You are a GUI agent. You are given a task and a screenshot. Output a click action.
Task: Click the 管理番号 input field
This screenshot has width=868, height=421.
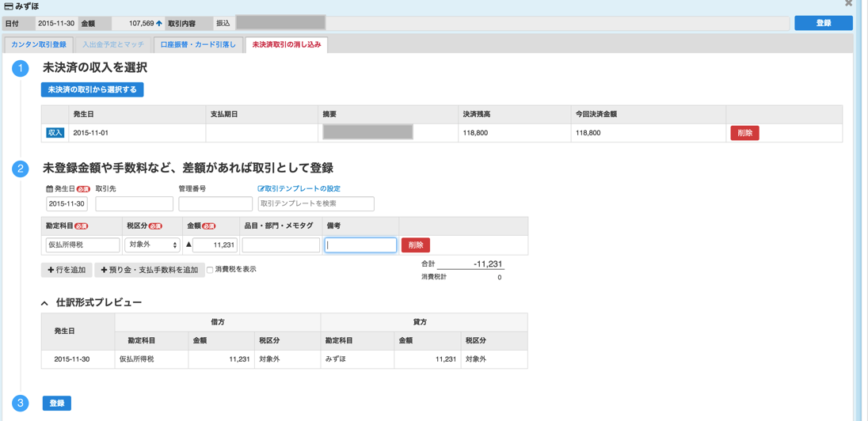215,203
